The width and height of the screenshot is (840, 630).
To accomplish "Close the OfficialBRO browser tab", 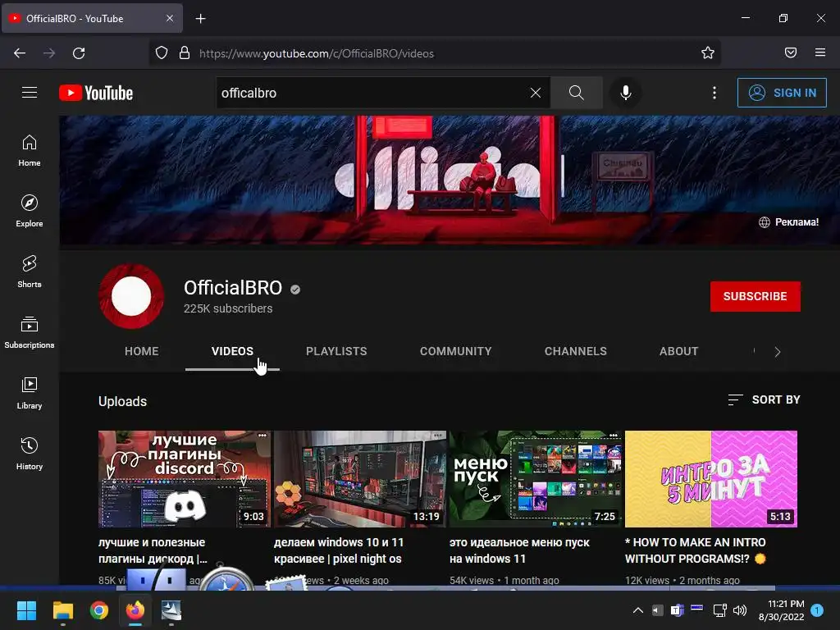I will [x=169, y=18].
